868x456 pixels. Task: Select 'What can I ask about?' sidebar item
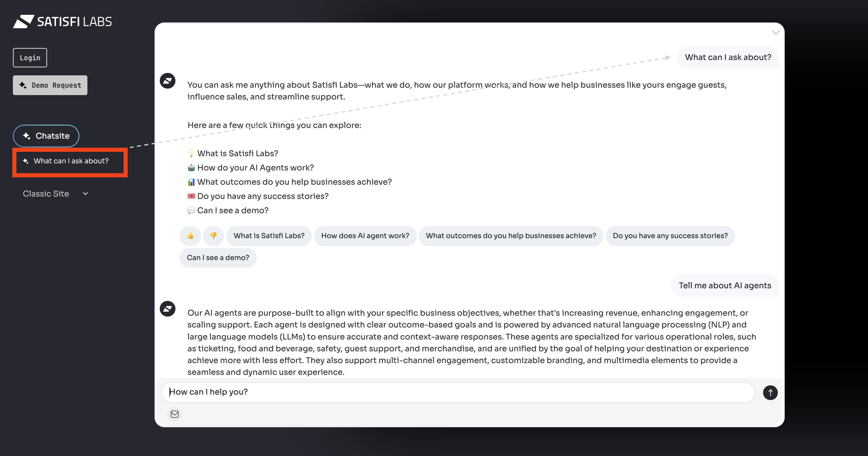70,161
